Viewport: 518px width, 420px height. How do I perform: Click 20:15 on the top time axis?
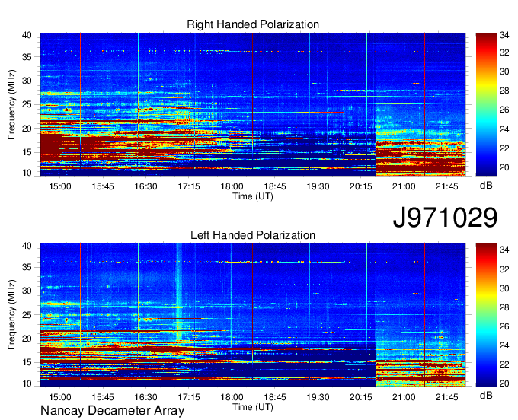click(361, 186)
